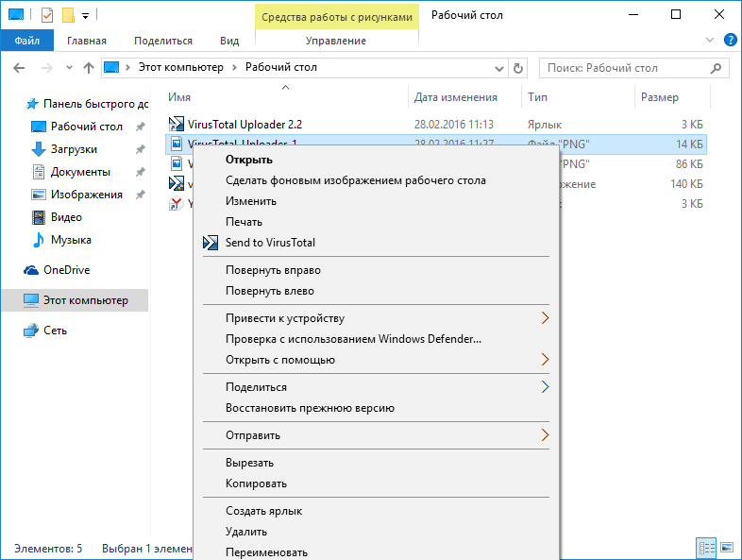Click the Video film icon in sidebar
The height and width of the screenshot is (560, 742).
[39, 217]
